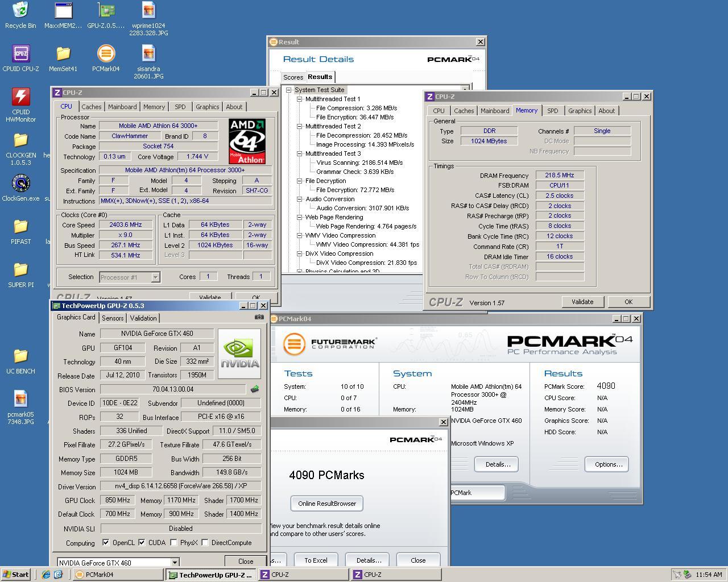Click second quick launch browser icon

[x=57, y=575]
